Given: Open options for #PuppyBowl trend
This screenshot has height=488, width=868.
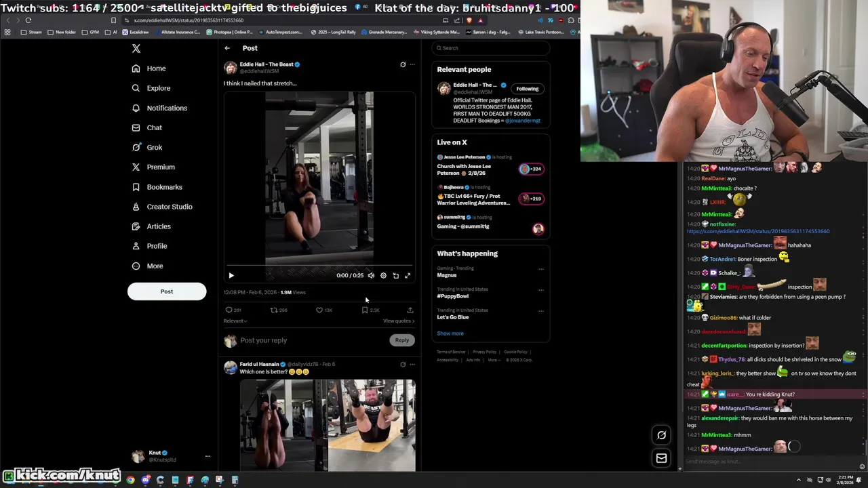Looking at the screenshot, I should (541, 290).
